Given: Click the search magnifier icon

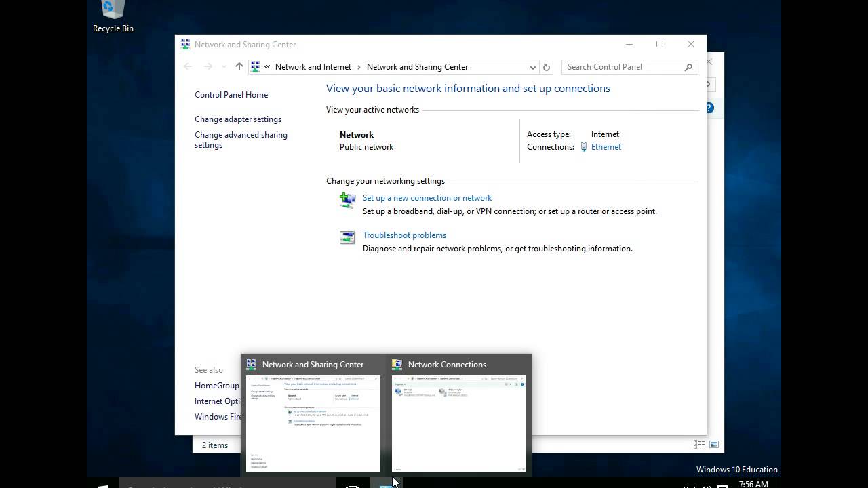Looking at the screenshot, I should pyautogui.click(x=689, y=67).
